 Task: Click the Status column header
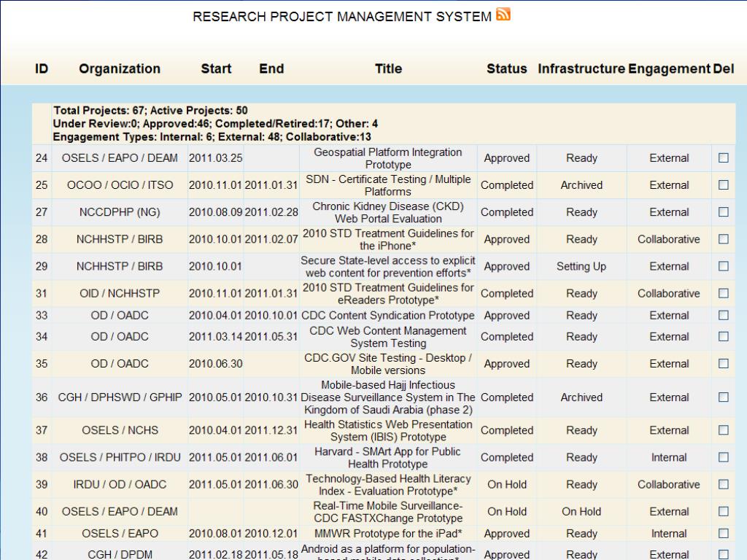pos(506,69)
